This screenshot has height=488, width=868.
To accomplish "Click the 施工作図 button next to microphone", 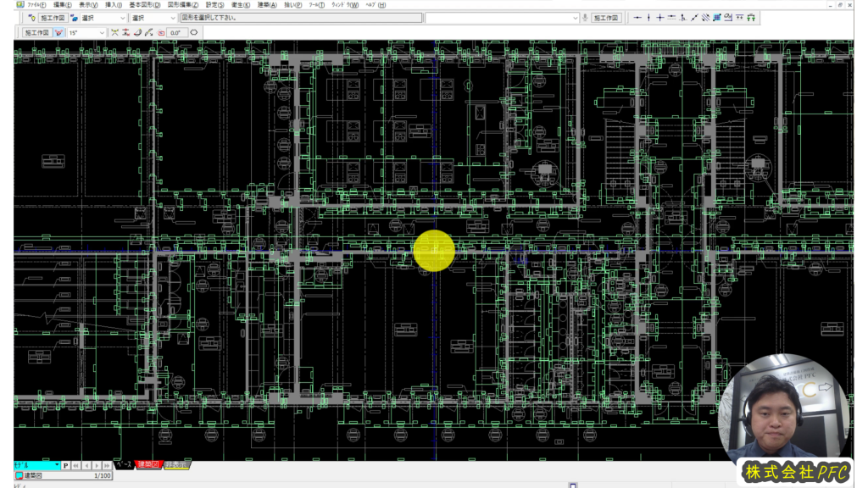I will 606,18.
